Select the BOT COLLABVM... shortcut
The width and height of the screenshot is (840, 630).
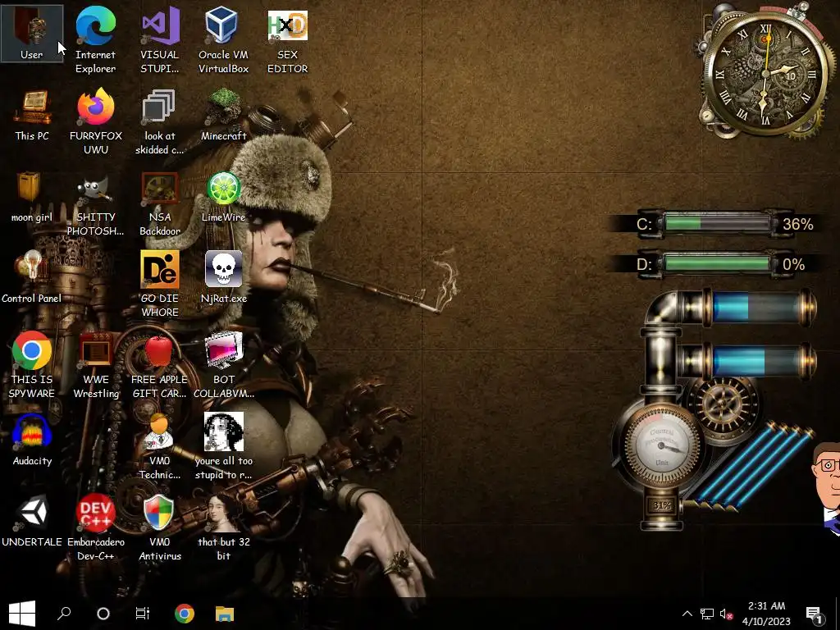click(223, 365)
